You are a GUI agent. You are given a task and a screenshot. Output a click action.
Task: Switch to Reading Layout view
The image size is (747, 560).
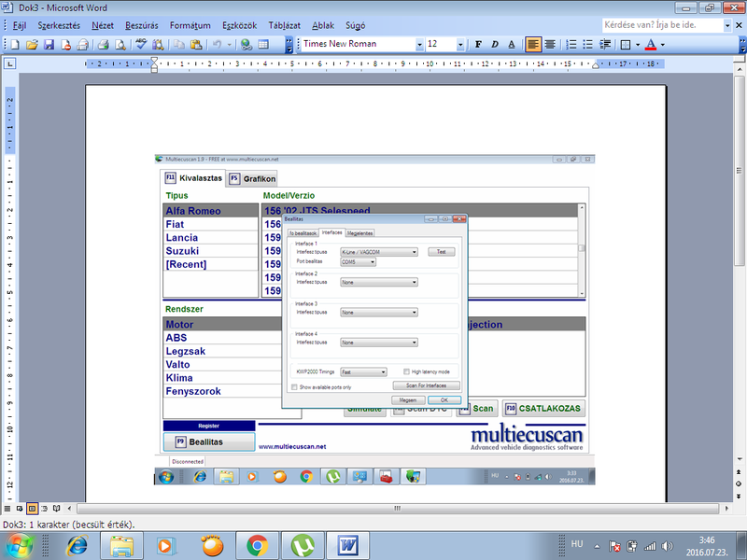coord(57,509)
